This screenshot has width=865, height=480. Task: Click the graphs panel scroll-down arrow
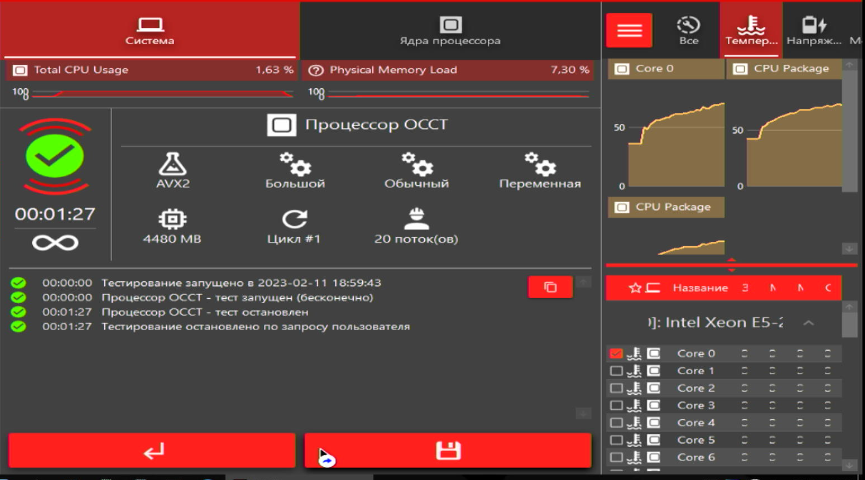point(850,249)
